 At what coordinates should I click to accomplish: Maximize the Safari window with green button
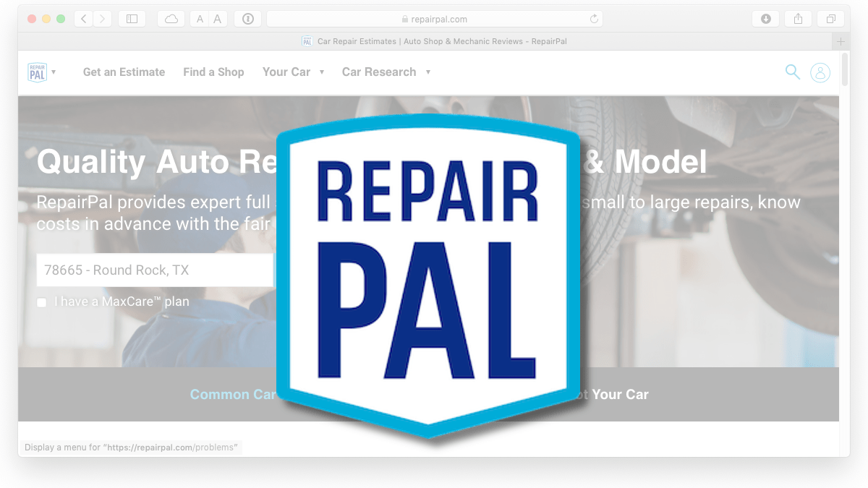pos(61,19)
